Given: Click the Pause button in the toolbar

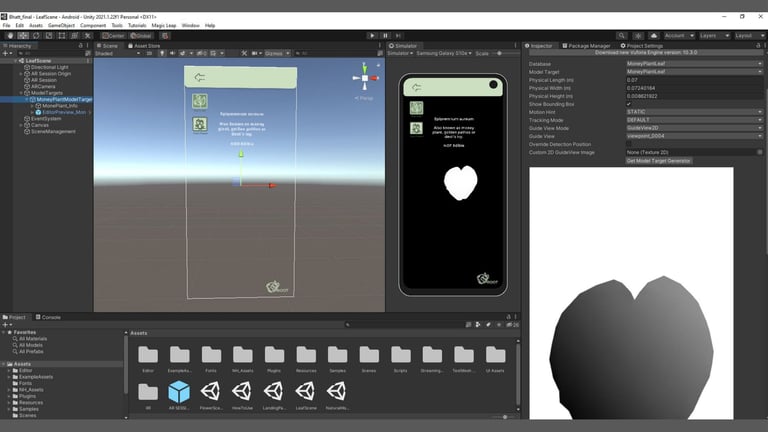Looking at the screenshot, I should coord(385,36).
